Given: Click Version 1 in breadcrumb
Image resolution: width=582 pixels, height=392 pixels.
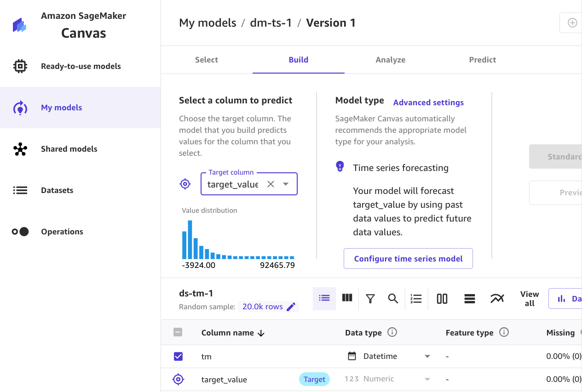Looking at the screenshot, I should coord(331,23).
